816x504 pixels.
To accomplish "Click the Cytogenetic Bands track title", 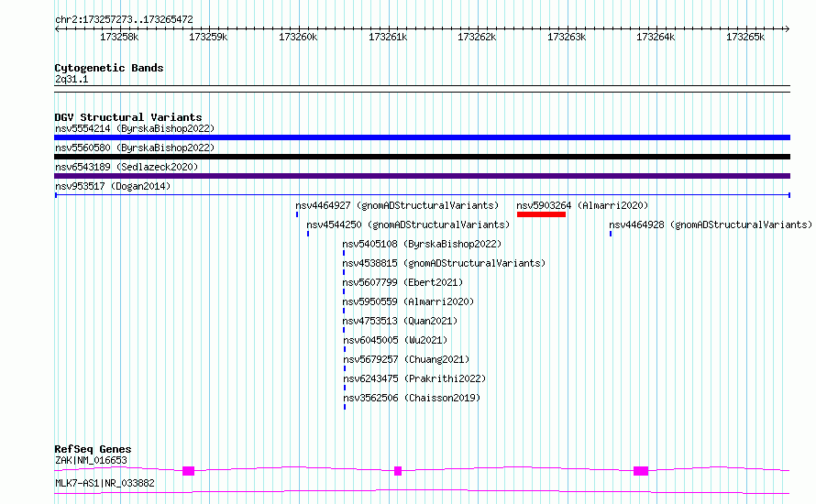I will [109, 68].
